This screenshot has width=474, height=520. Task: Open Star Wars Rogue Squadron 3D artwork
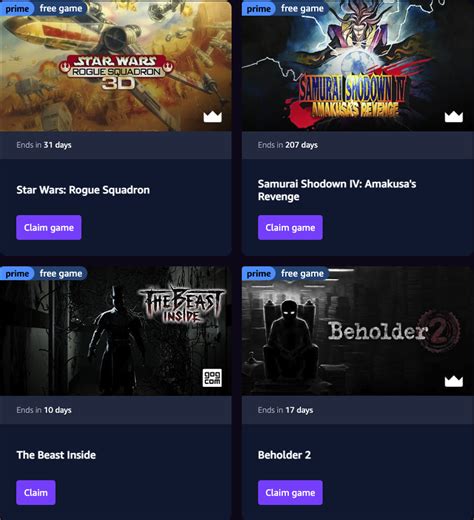(x=116, y=66)
